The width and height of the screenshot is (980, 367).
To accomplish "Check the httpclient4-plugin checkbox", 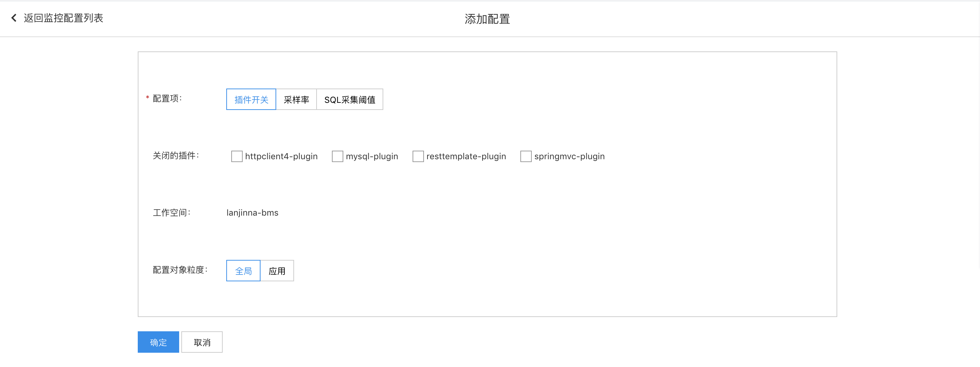I will pyautogui.click(x=237, y=156).
